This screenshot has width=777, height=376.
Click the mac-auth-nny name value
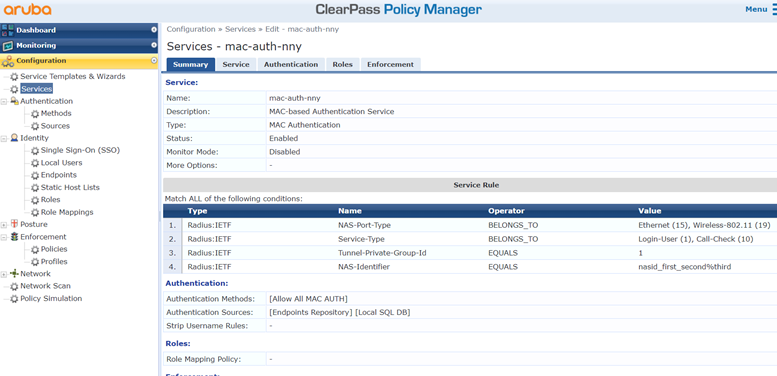click(x=295, y=98)
